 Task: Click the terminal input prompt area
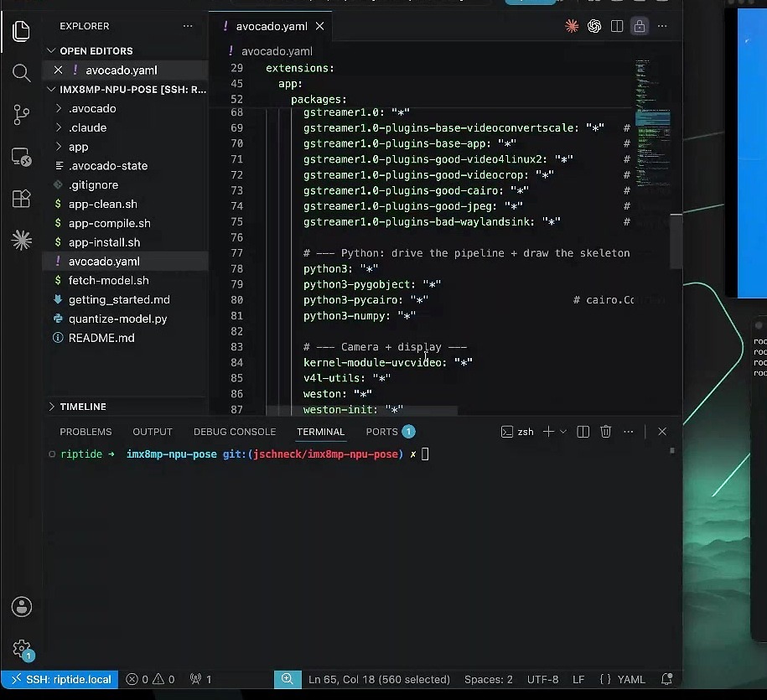click(x=425, y=454)
